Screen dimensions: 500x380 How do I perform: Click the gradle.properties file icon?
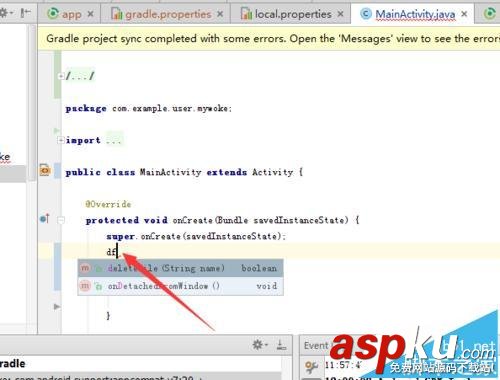[116, 14]
